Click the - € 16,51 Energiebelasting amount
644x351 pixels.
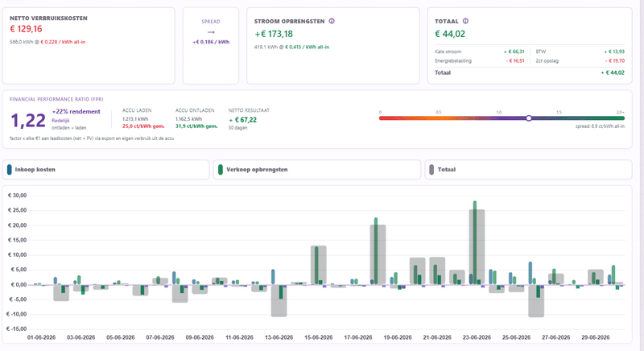515,60
